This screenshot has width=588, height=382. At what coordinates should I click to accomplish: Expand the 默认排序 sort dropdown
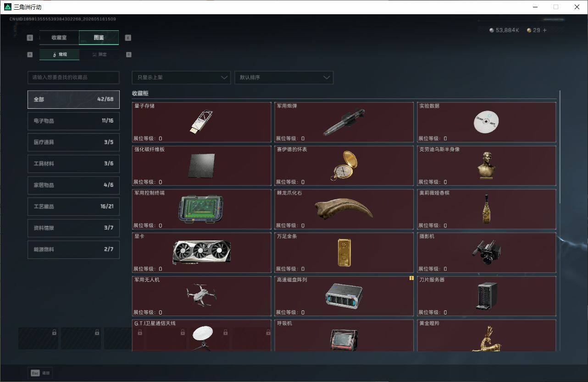click(x=284, y=78)
